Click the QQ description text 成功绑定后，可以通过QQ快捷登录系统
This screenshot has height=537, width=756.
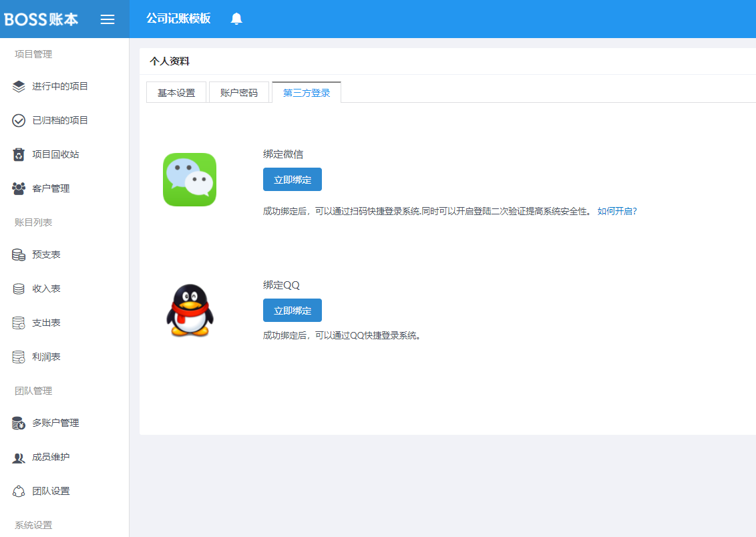pyautogui.click(x=343, y=335)
